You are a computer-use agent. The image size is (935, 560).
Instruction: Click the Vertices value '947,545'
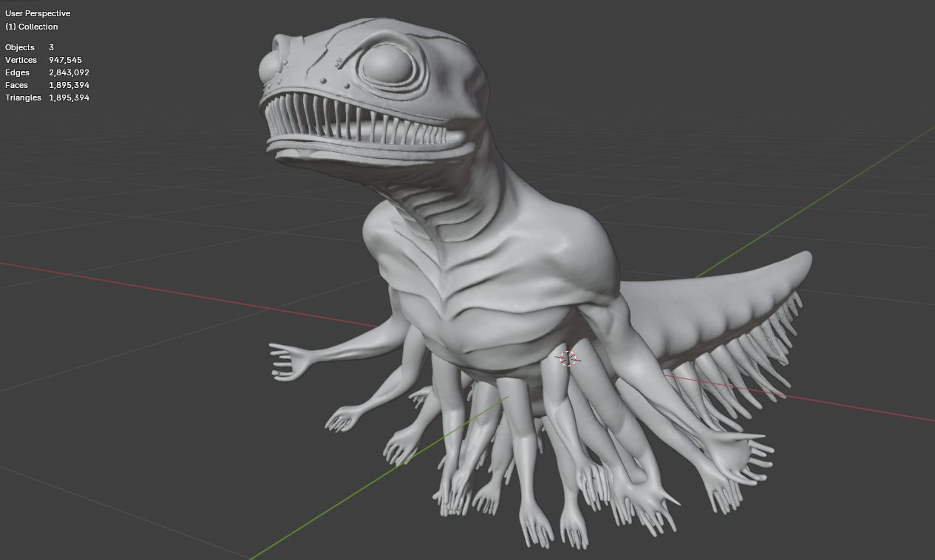click(x=65, y=60)
